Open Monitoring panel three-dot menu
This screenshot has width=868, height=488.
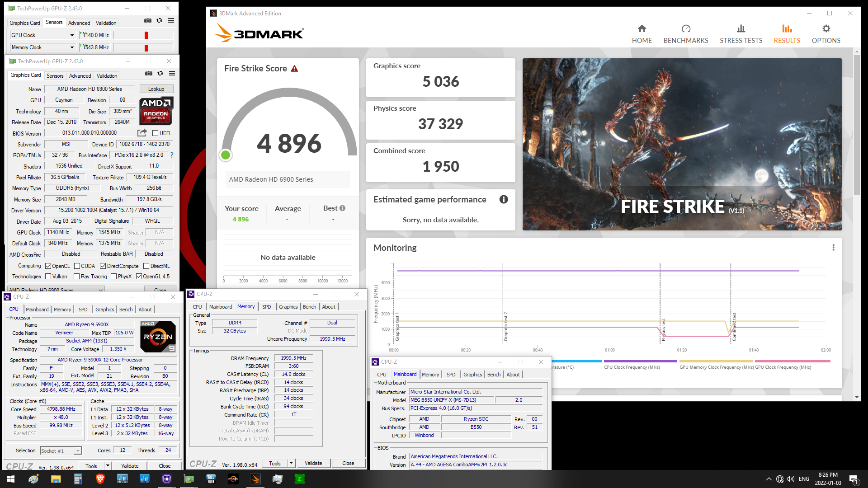point(833,248)
